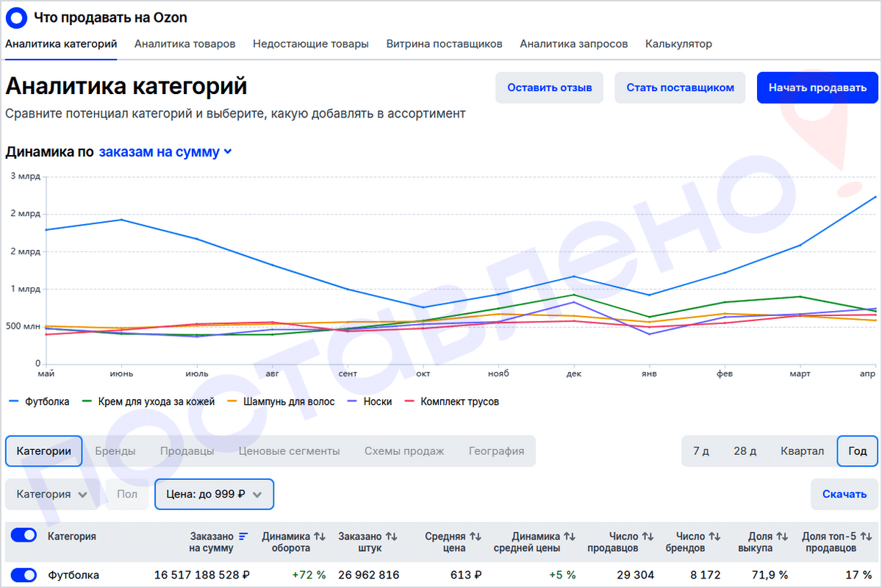Screen dimensions: 882x588
Task: Sort by Средняя цена arrows
Action: pyautogui.click(x=476, y=537)
